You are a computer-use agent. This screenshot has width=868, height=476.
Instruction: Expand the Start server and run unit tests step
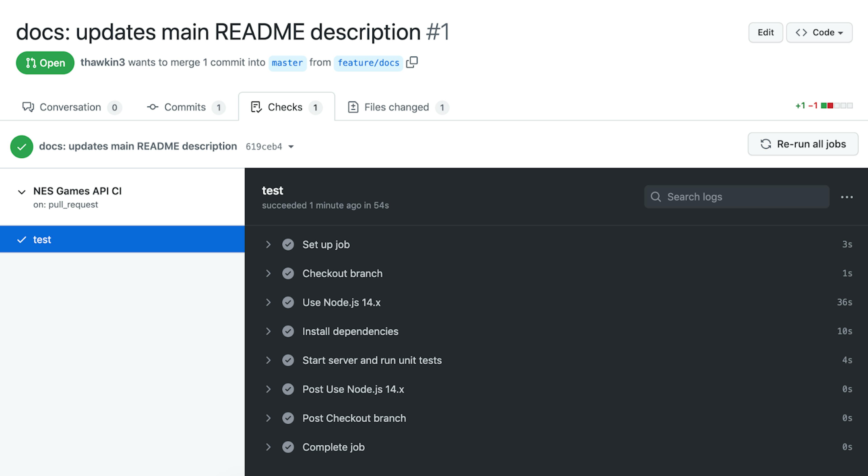[268, 360]
